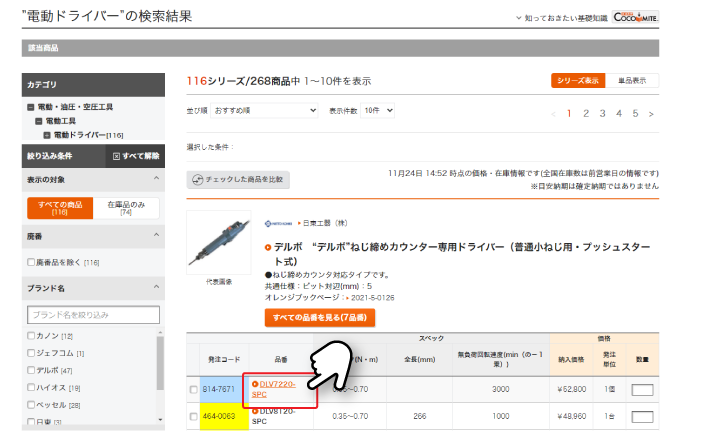This screenshot has width=701, height=431.
Task: Open the 日東工器（株） maker link
Action: [325, 223]
